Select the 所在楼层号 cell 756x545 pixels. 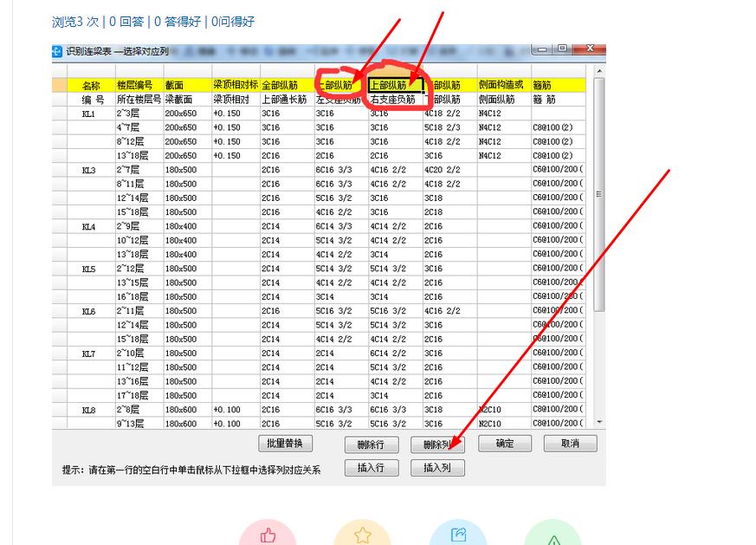(139, 100)
